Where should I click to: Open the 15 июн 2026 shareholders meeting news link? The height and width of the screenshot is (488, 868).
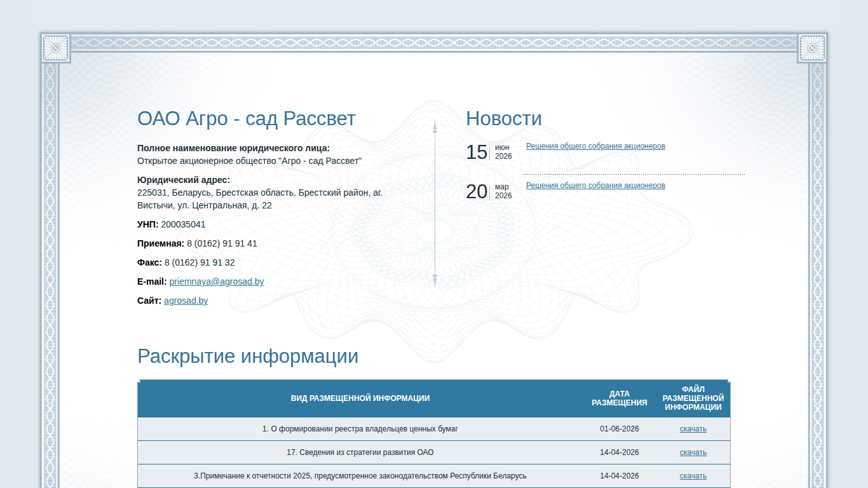tap(595, 146)
